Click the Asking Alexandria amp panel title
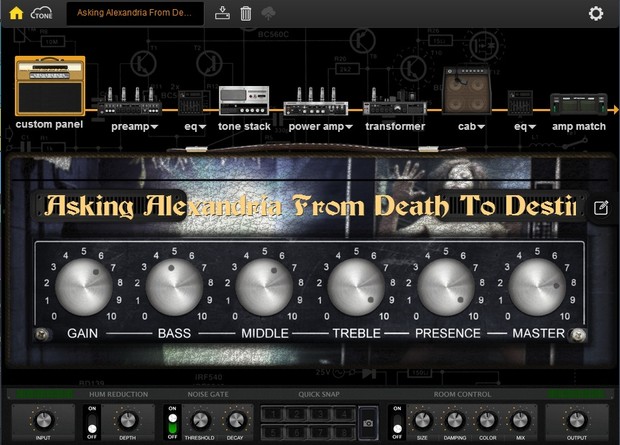This screenshot has height=445, width=620. [x=310, y=206]
